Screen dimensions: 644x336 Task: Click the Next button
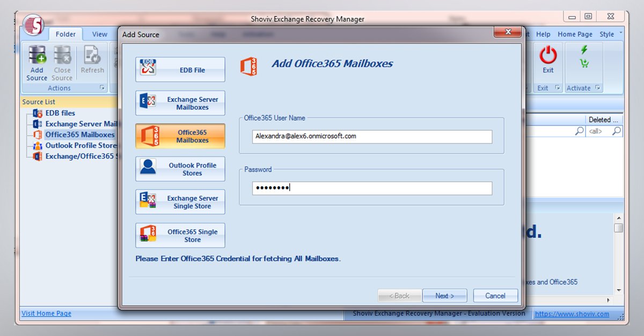444,296
